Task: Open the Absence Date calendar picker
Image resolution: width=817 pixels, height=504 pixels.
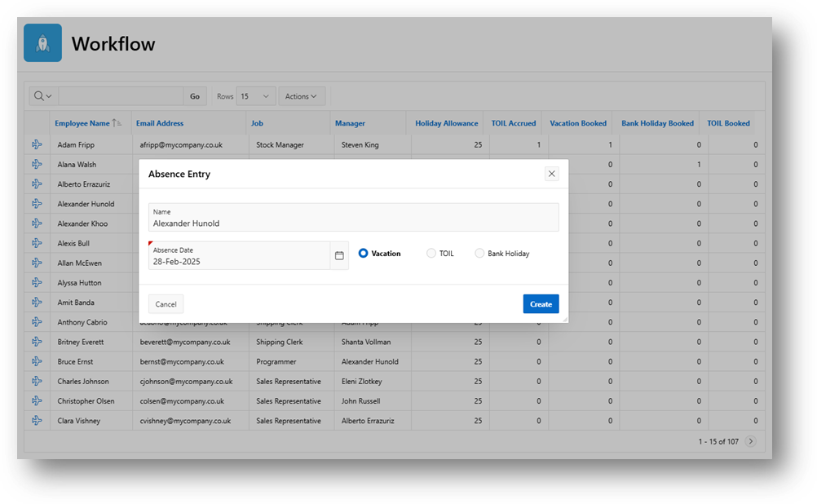Action: (x=339, y=255)
